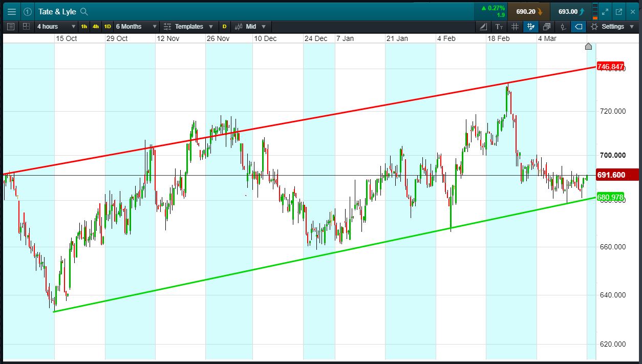Click the yellow D default button
Image resolution: width=642 pixels, height=364 pixels.
pyautogui.click(x=224, y=27)
